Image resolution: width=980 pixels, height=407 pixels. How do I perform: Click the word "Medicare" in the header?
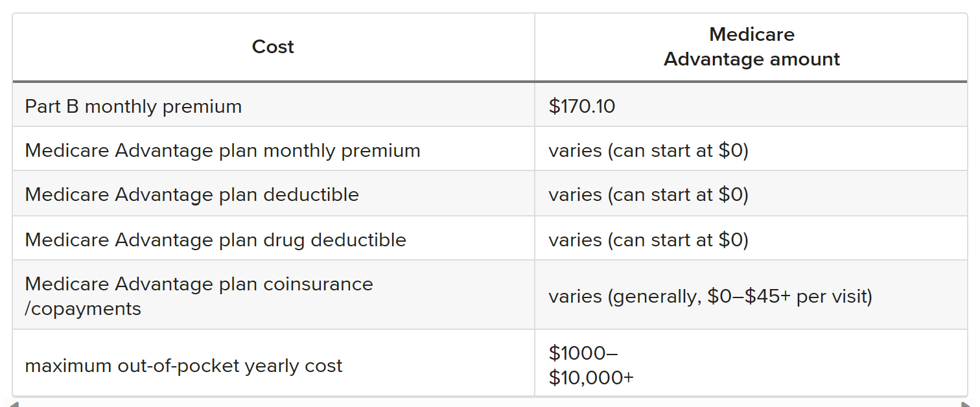coord(751,34)
